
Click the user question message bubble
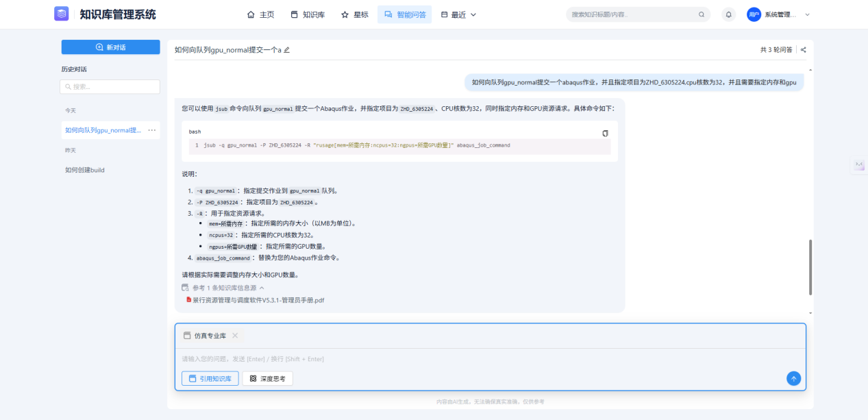pos(634,82)
